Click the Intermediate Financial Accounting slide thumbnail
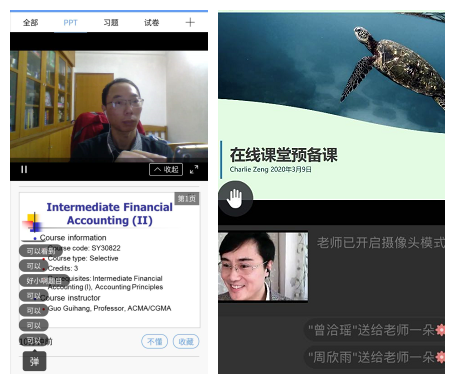The width and height of the screenshot is (455, 384). 110,260
